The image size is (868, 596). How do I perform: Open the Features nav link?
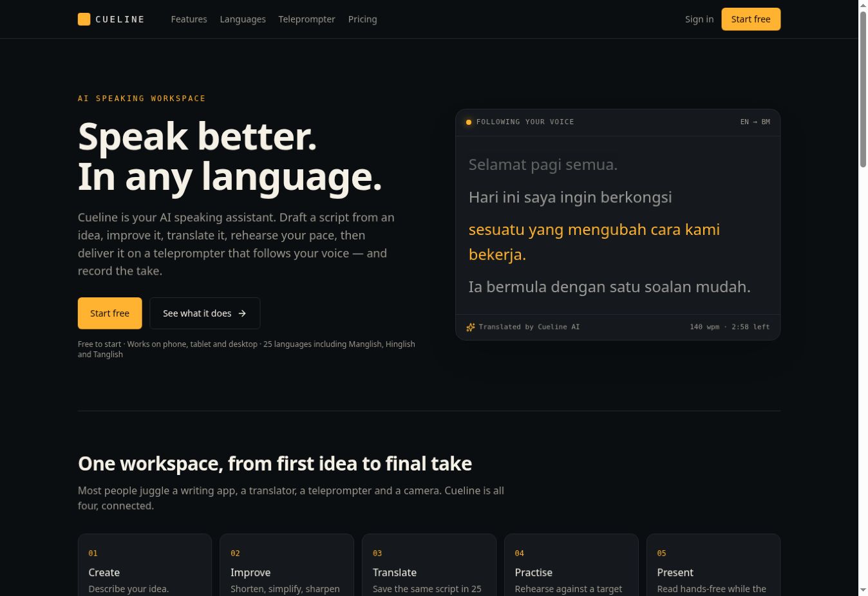189,19
